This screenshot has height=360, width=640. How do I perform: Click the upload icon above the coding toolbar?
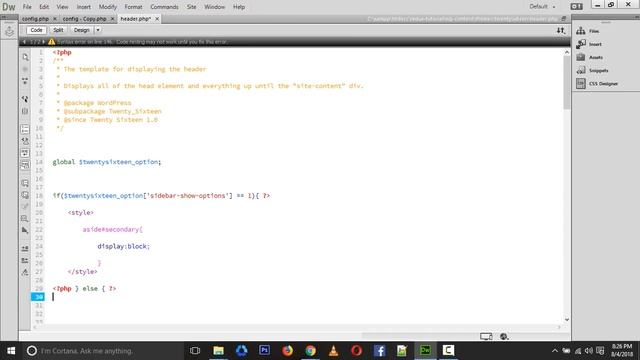(x=9, y=31)
